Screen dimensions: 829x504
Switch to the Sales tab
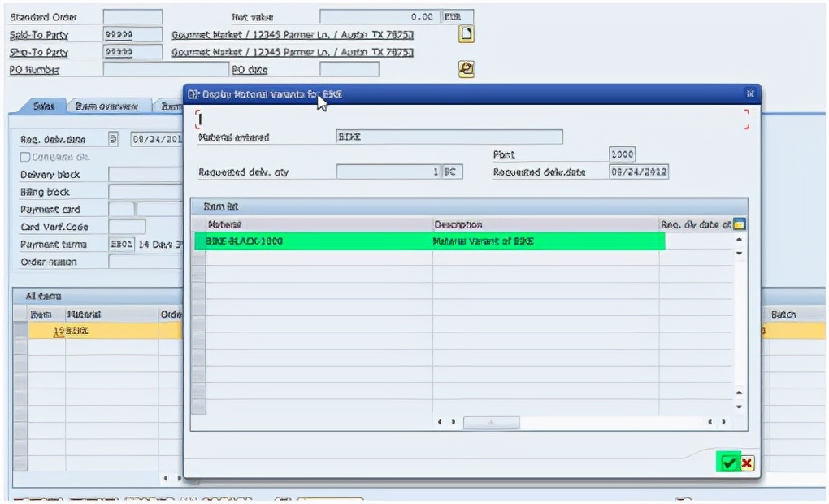[43, 106]
